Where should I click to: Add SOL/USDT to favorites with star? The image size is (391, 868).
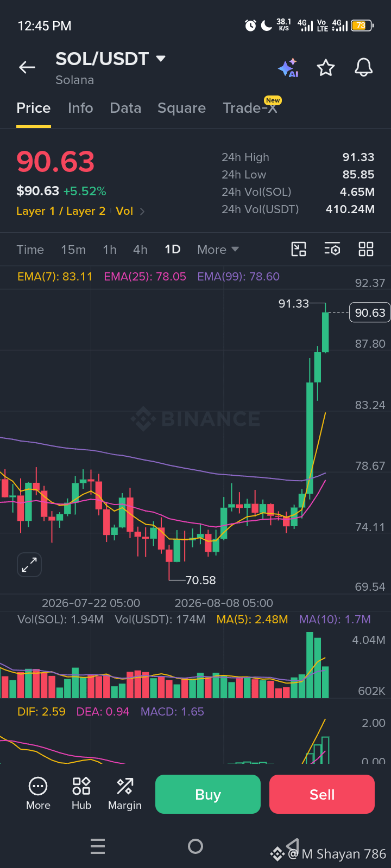[326, 68]
